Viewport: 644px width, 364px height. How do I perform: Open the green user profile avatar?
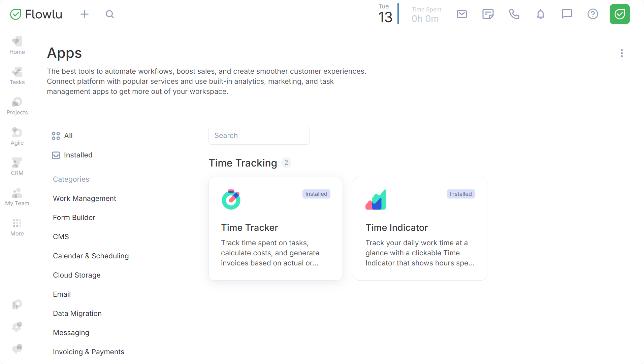tap(619, 14)
